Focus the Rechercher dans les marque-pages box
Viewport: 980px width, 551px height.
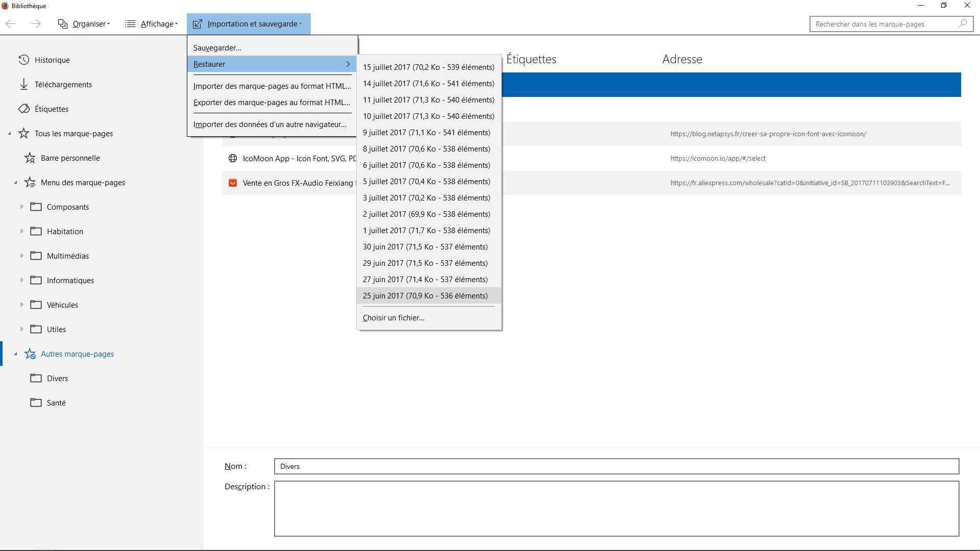(891, 24)
